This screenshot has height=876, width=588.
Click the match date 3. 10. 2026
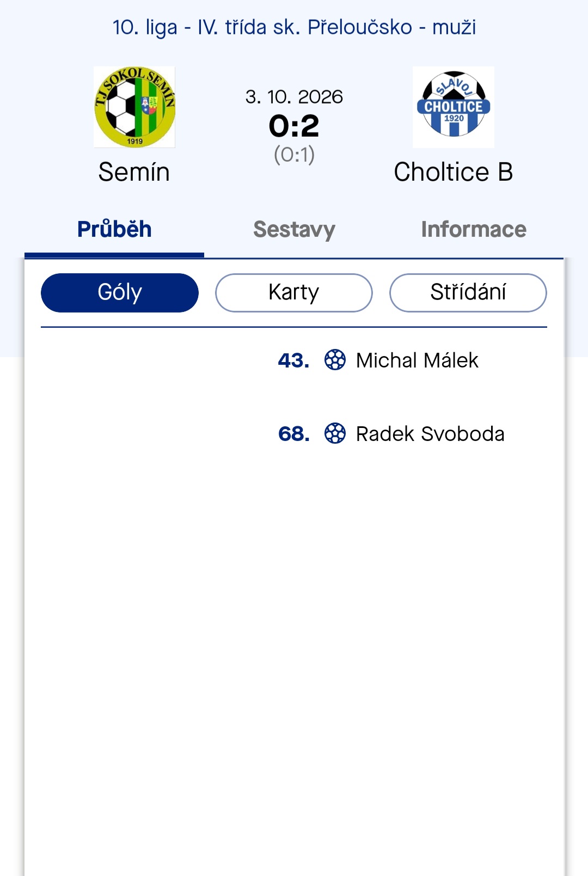click(x=294, y=97)
